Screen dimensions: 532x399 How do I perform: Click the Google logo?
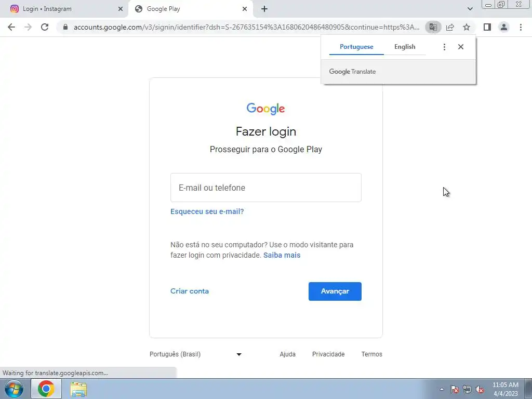pos(265,109)
